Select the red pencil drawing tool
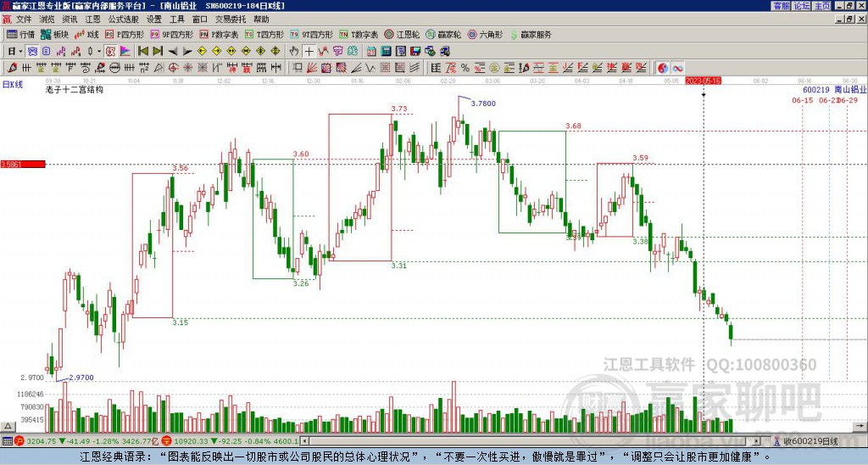 [x=12, y=68]
